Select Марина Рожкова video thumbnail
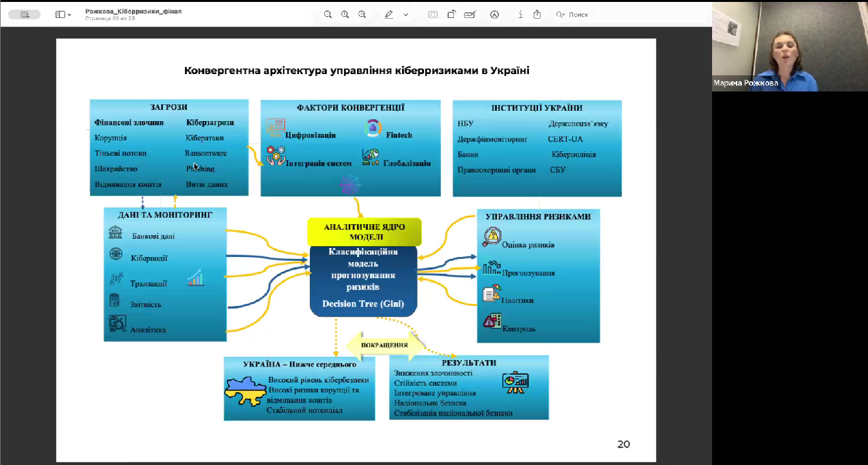Screen dimensions: 868x465 (789, 46)
